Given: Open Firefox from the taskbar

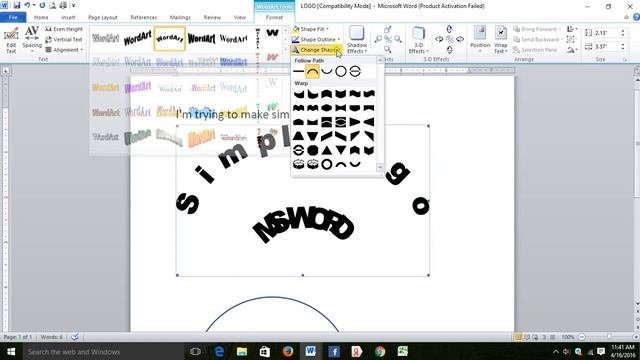Looking at the screenshot, I should coord(288,351).
